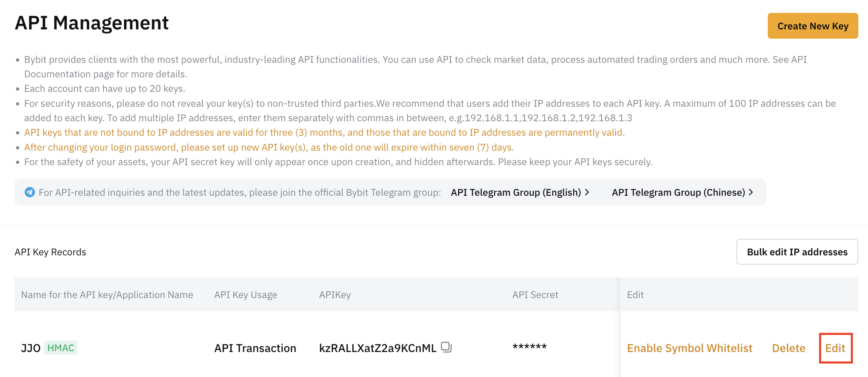The image size is (868, 377).
Task: Click the Name for the API key/Application Name header
Action: [x=107, y=294]
